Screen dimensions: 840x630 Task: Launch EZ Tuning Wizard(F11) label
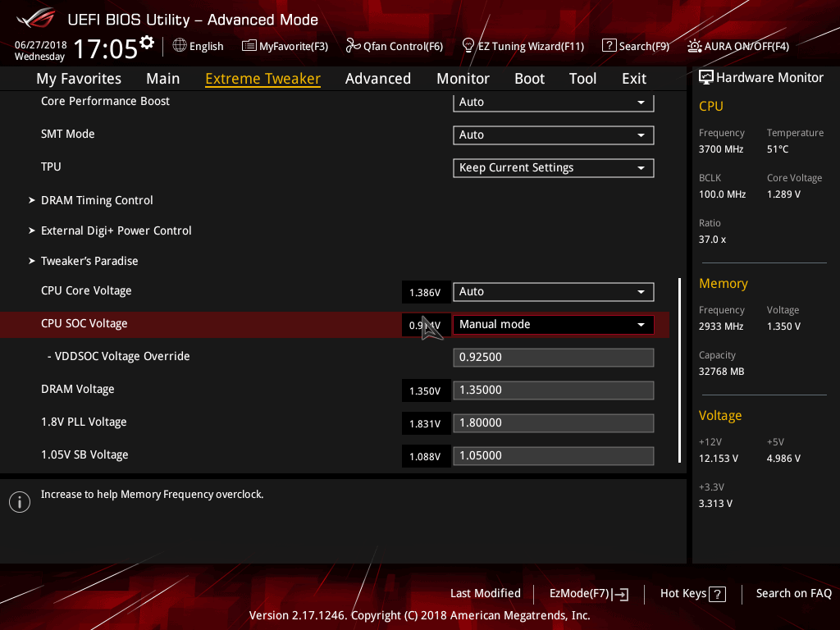click(531, 46)
